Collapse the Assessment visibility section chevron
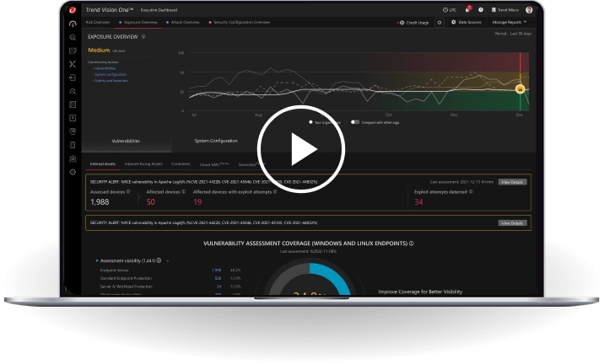The width and height of the screenshot is (604, 364). tap(167, 261)
